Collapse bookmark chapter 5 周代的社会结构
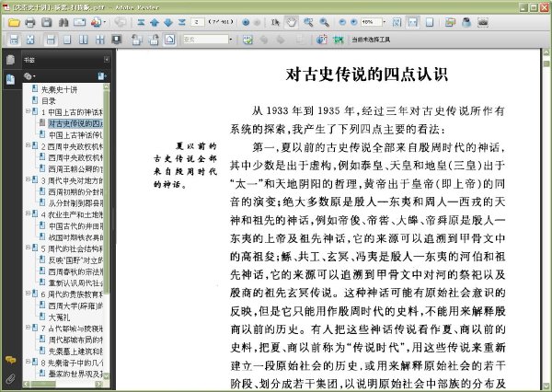This screenshot has height=392, width=552. (x=28, y=248)
